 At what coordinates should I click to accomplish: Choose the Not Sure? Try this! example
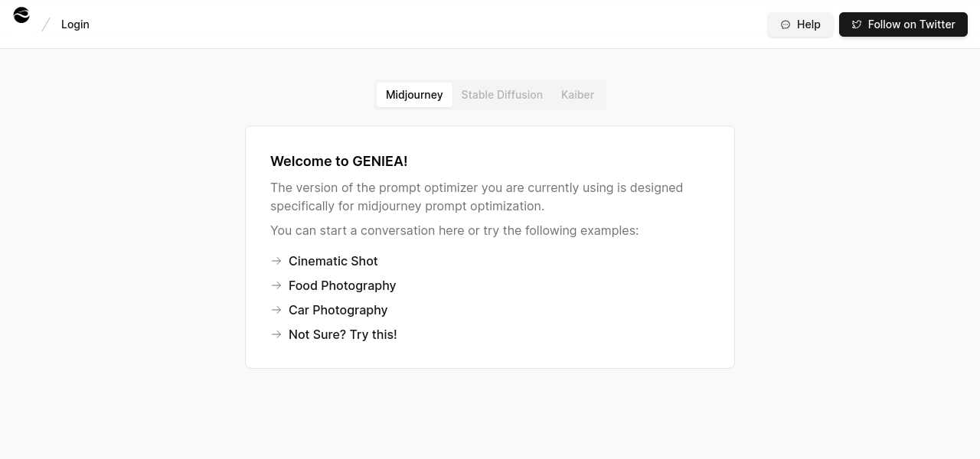342,334
